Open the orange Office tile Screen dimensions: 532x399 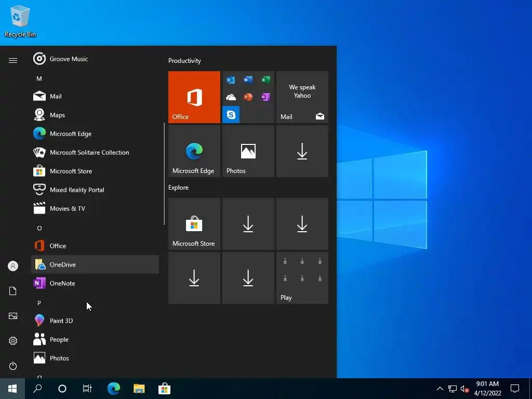click(x=194, y=97)
